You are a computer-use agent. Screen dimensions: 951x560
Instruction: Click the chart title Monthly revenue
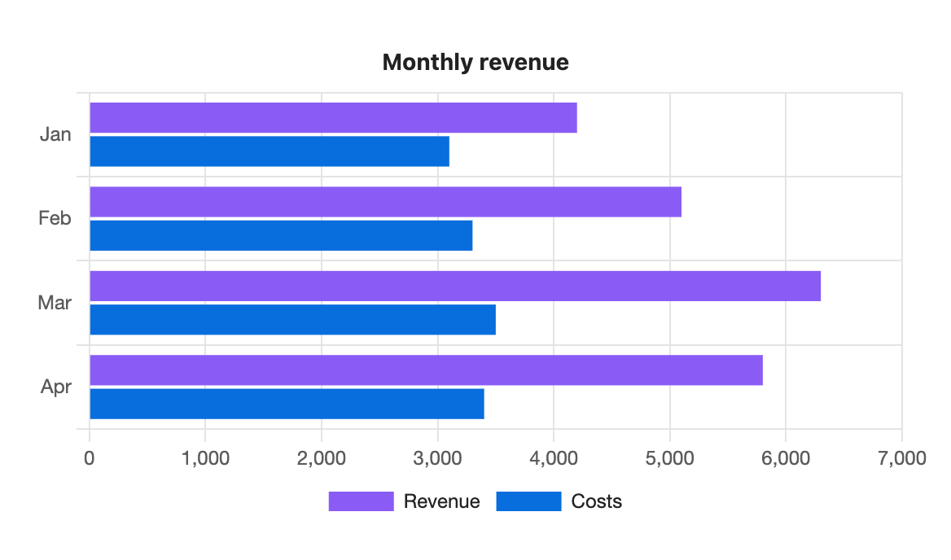click(475, 63)
